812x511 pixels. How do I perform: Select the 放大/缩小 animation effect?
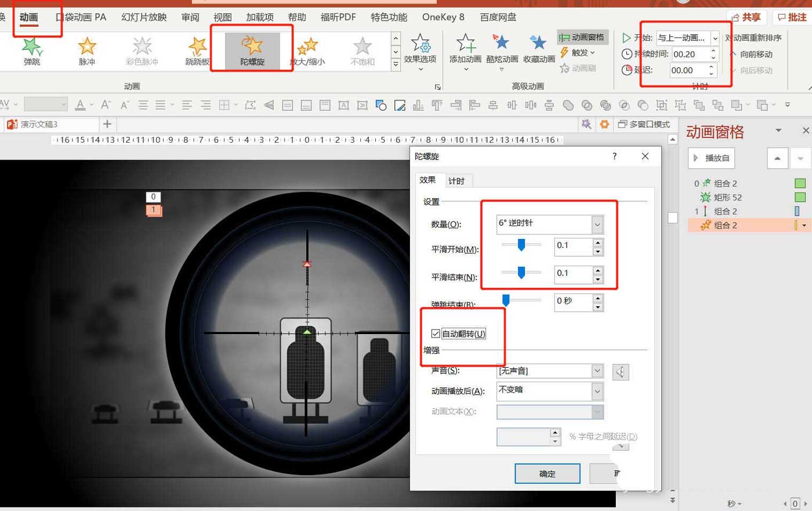(x=307, y=51)
